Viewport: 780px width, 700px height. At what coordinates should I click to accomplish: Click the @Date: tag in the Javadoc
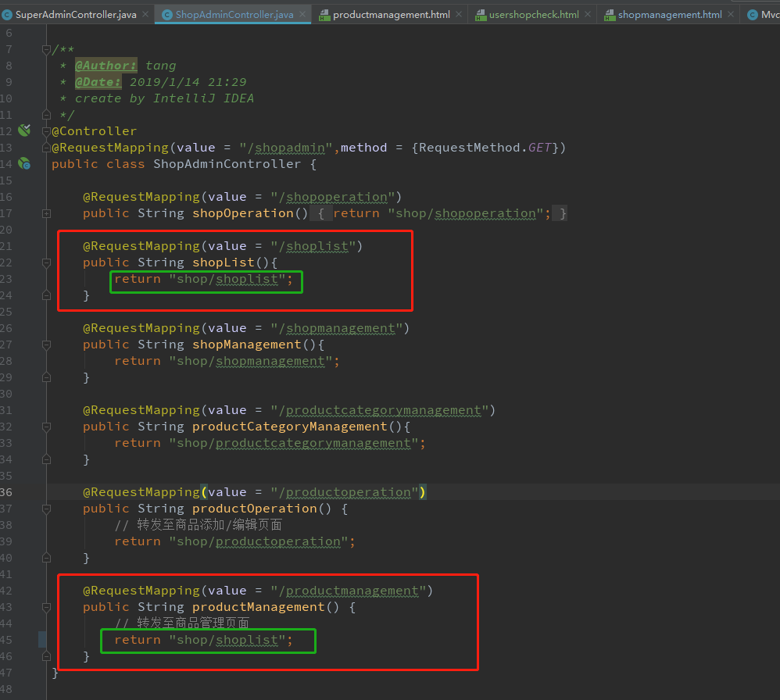[x=98, y=82]
